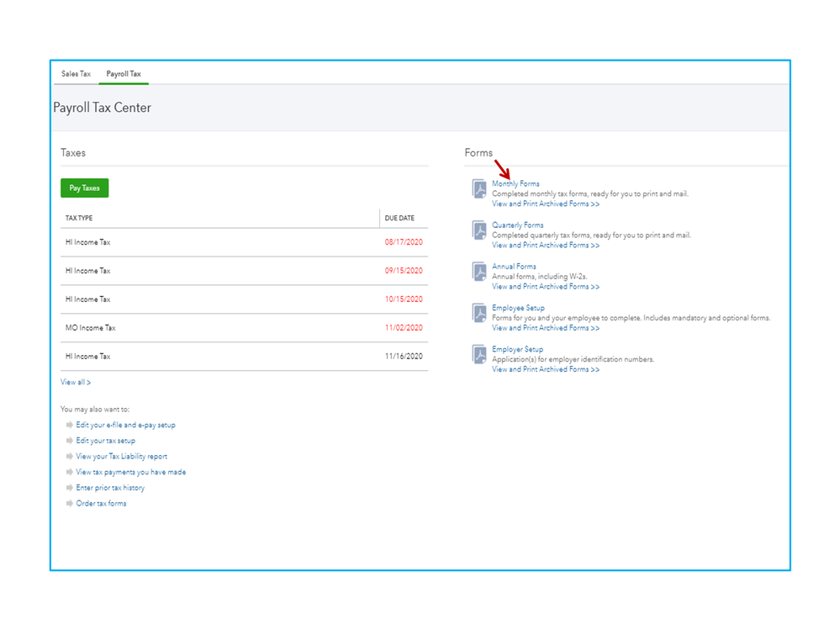Open the Employee Setup link
840x630 pixels.
[518, 308]
